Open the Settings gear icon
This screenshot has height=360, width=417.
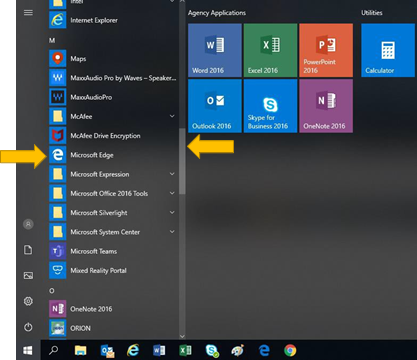pos(28,301)
